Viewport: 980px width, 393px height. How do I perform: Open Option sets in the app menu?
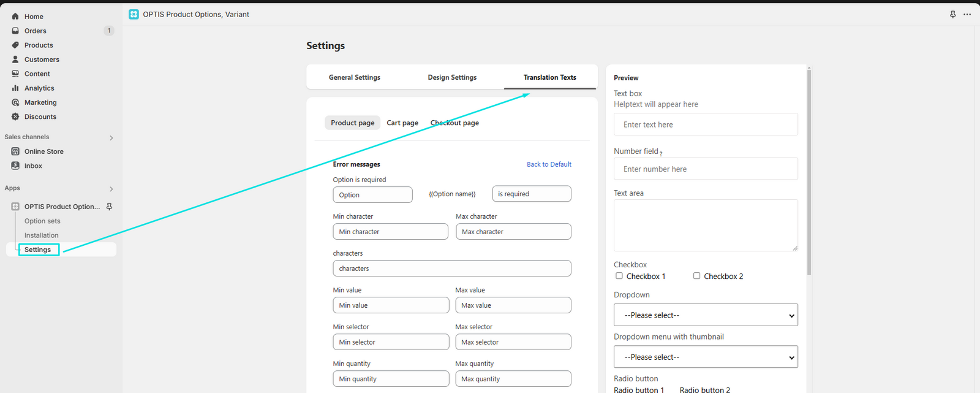coord(42,221)
